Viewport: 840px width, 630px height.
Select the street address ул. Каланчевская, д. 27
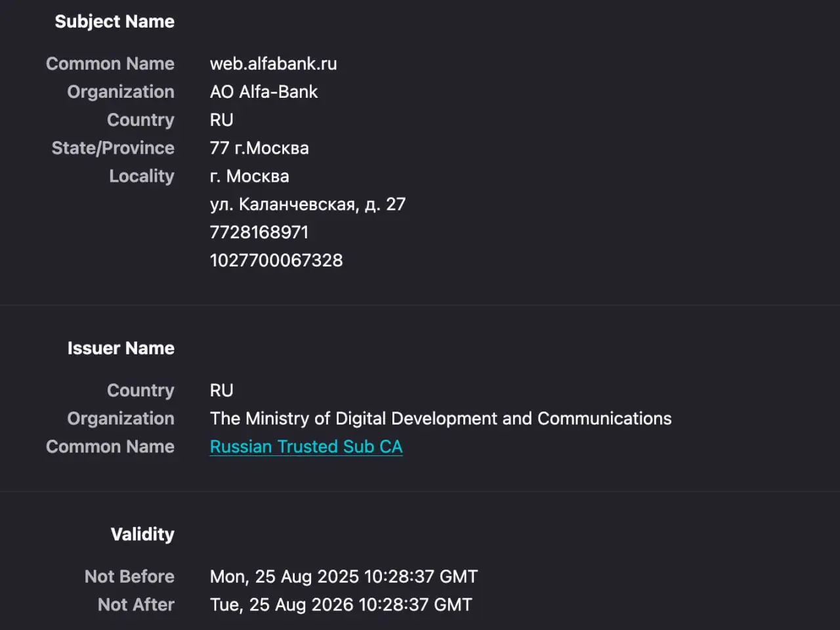pos(308,205)
